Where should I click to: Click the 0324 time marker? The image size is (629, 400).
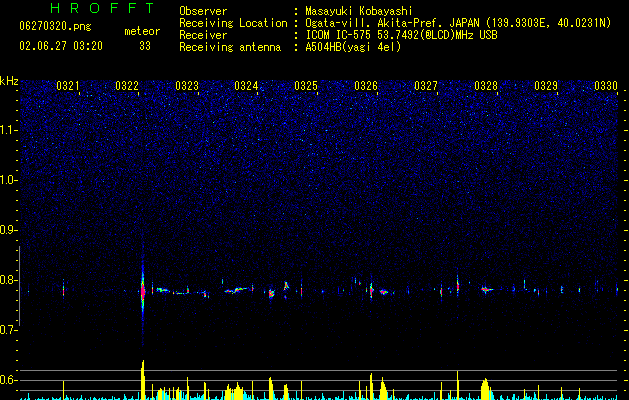(246, 86)
